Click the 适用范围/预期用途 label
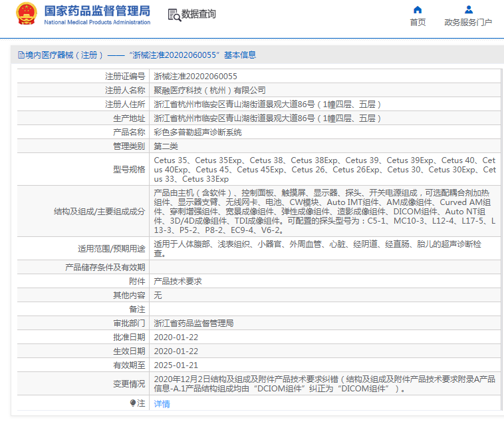 (x=111, y=248)
